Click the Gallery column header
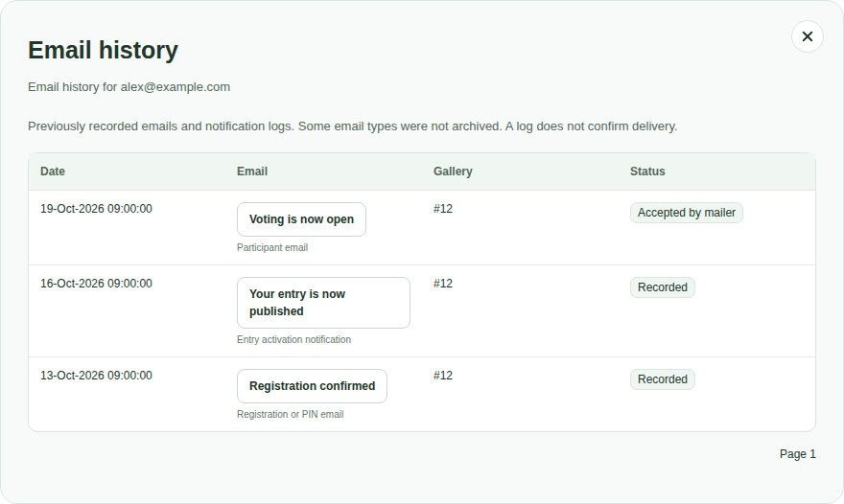The width and height of the screenshot is (844, 504). [453, 172]
